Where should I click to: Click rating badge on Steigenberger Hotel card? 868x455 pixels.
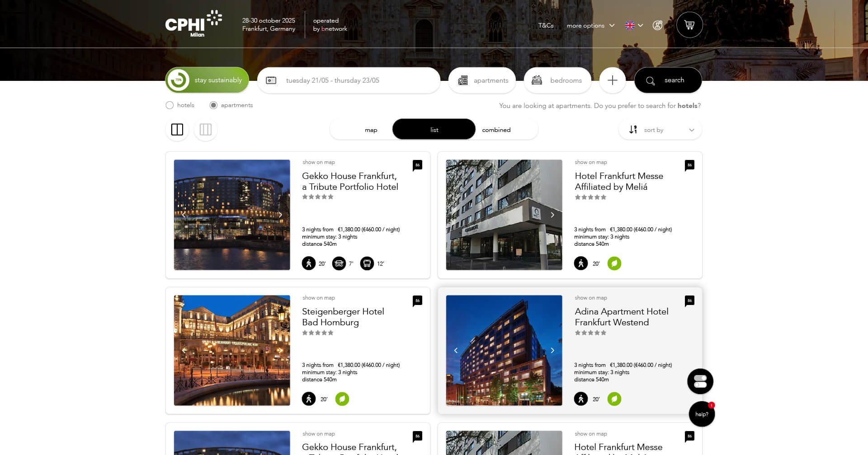417,301
